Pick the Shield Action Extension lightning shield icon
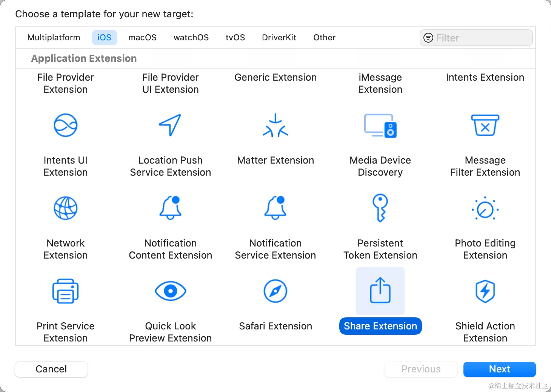 485,291
